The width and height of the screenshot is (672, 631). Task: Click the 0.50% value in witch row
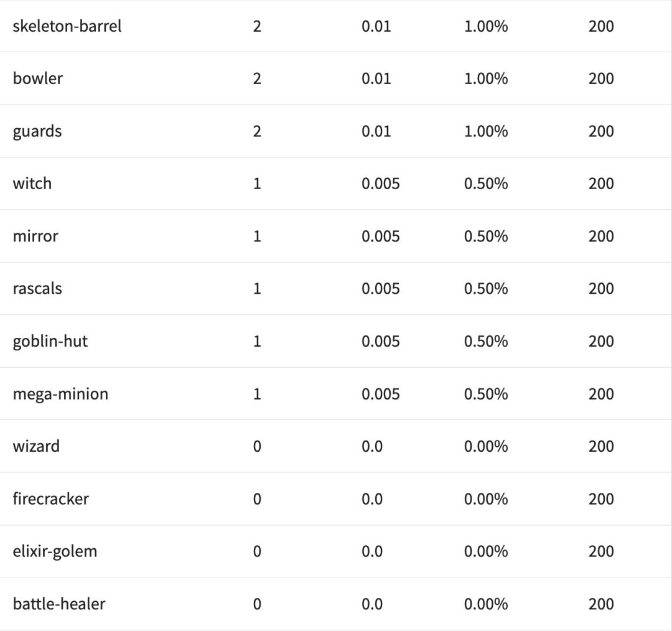tap(486, 184)
